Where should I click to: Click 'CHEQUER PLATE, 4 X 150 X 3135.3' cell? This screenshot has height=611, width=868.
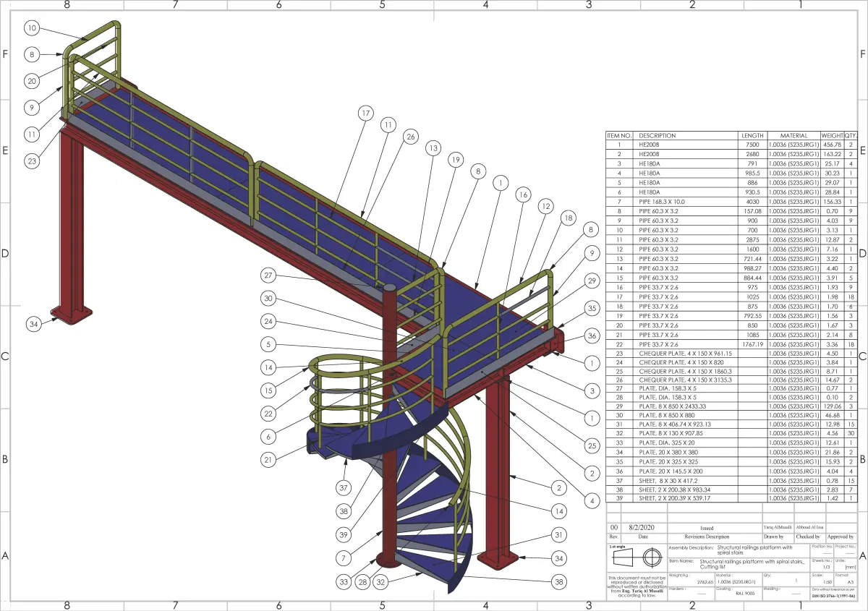[686, 380]
